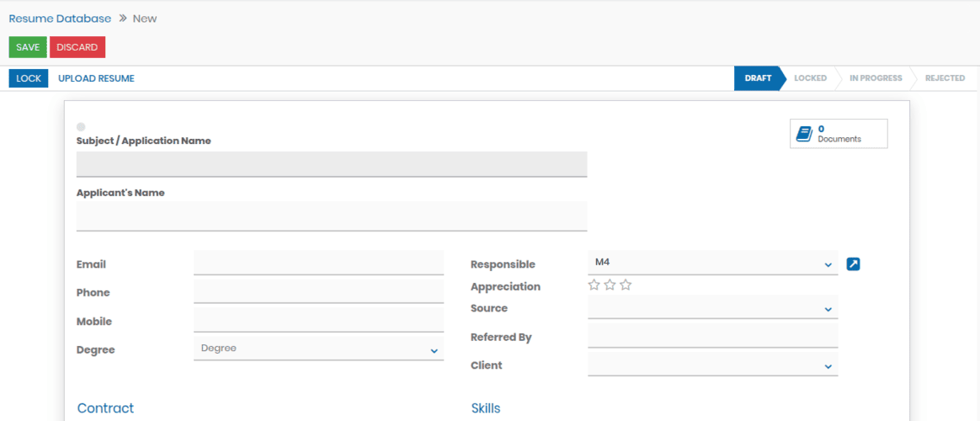This screenshot has height=421, width=980.
Task: Click the Applicant's Name input field
Action: pos(331,216)
